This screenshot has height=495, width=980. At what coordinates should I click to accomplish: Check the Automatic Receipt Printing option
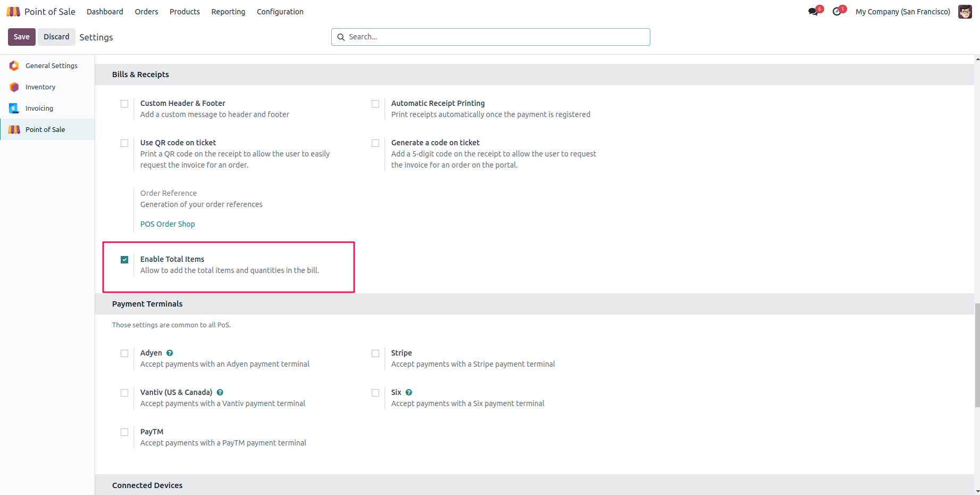click(375, 104)
